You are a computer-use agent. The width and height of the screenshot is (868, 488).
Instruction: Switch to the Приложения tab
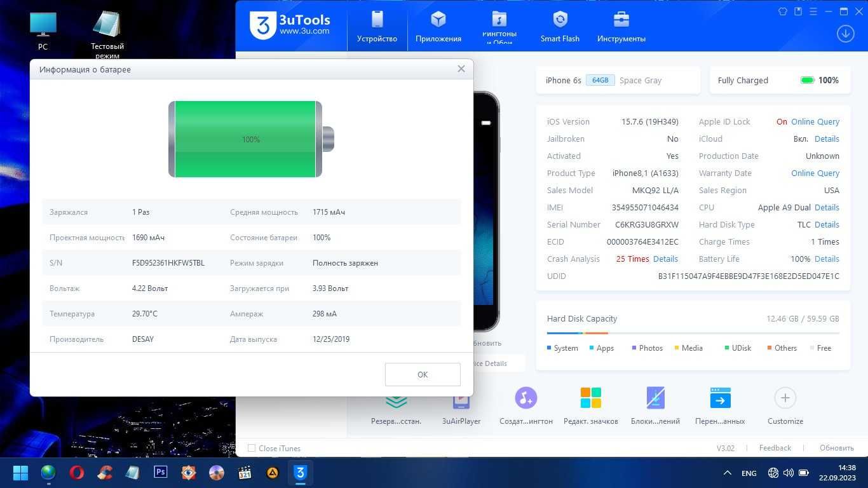pos(438,27)
